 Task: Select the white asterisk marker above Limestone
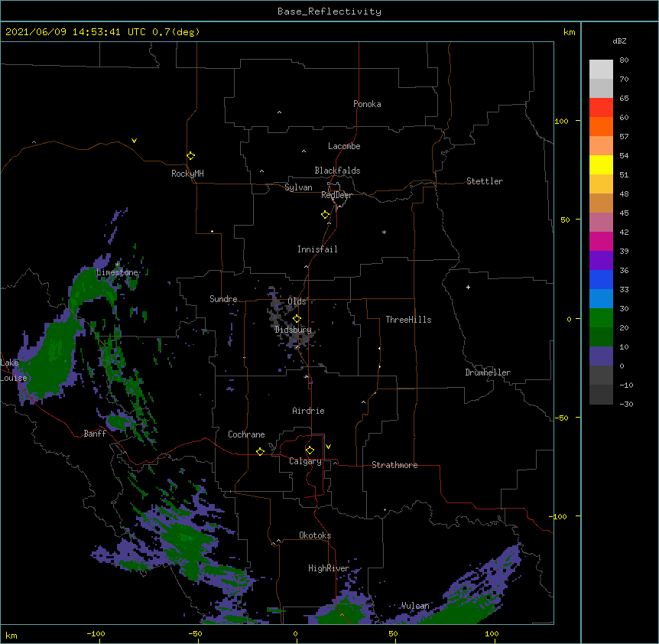coord(118,264)
